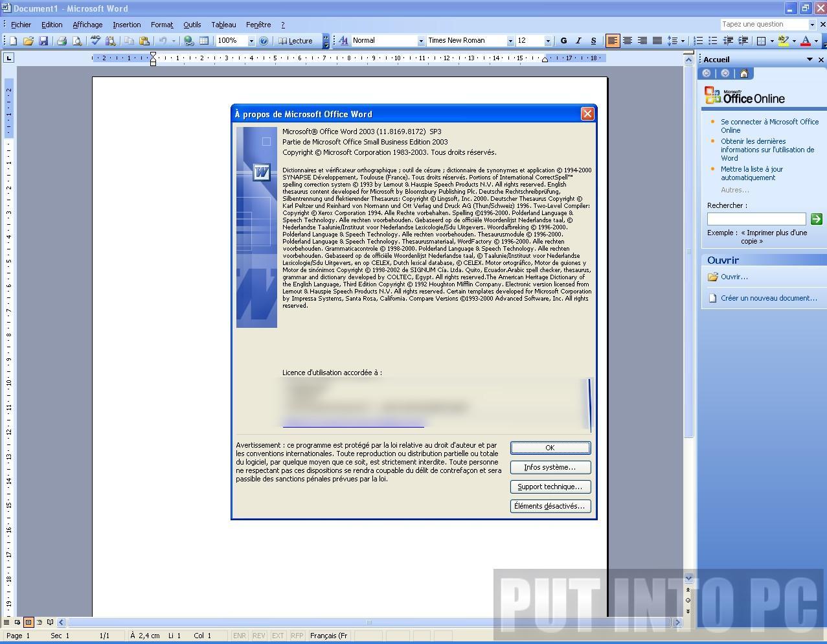Screen dimensions: 827x644
Task: Expand the Times New Roman font list
Action: [x=510, y=41]
